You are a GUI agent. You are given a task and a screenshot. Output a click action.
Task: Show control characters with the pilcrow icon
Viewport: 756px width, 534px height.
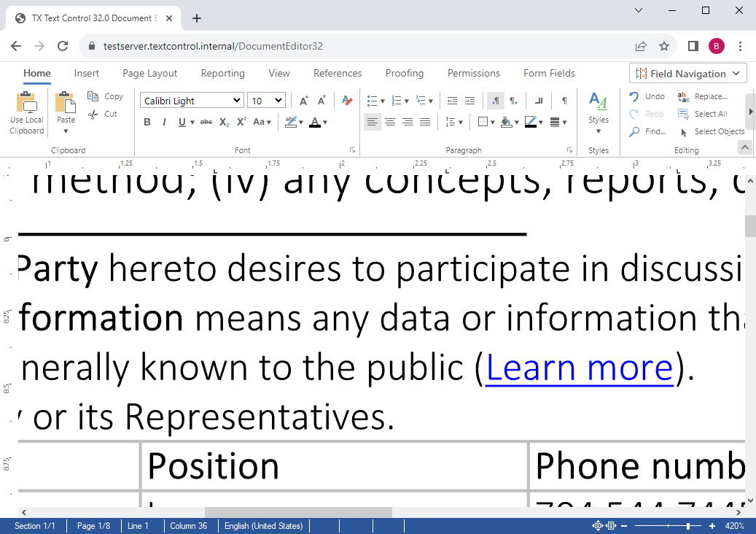[x=564, y=101]
